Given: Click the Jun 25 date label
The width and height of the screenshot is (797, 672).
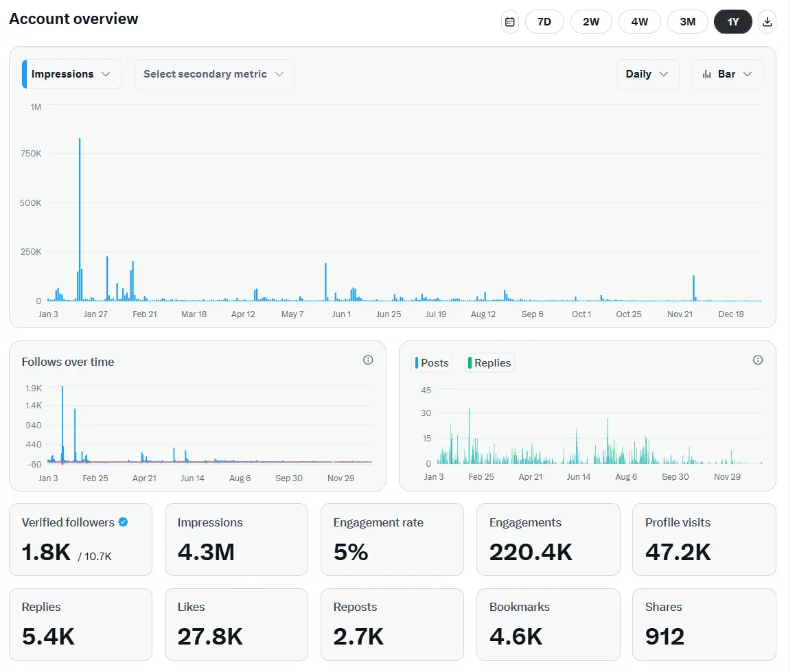Looking at the screenshot, I should (x=389, y=314).
